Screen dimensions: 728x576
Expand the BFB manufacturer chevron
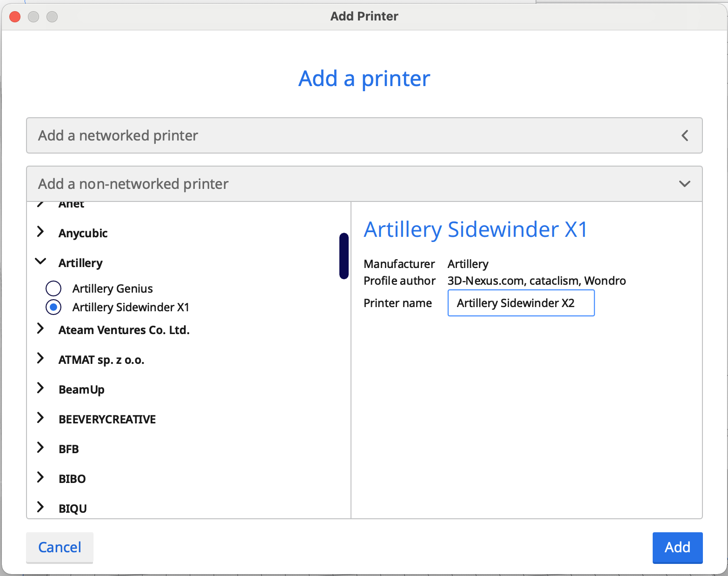[40, 448]
